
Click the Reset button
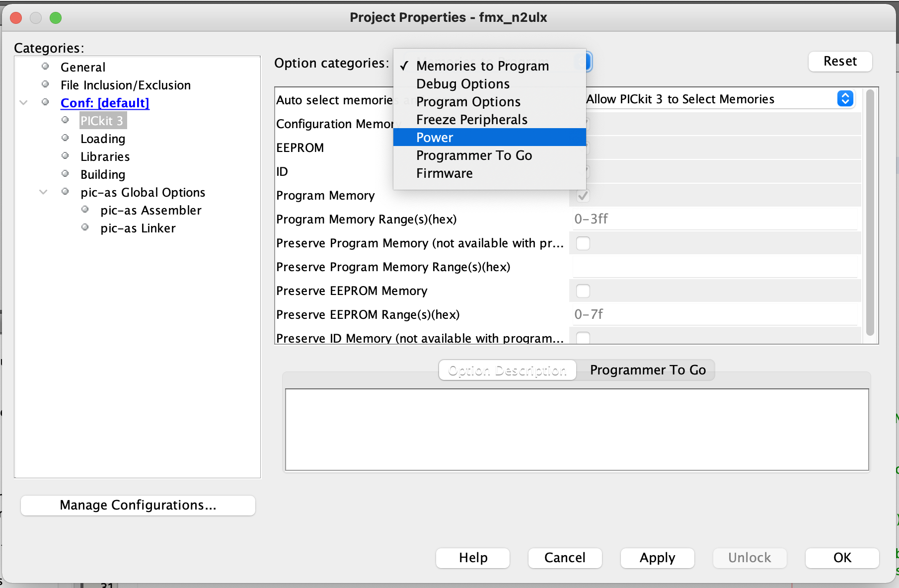pyautogui.click(x=839, y=61)
